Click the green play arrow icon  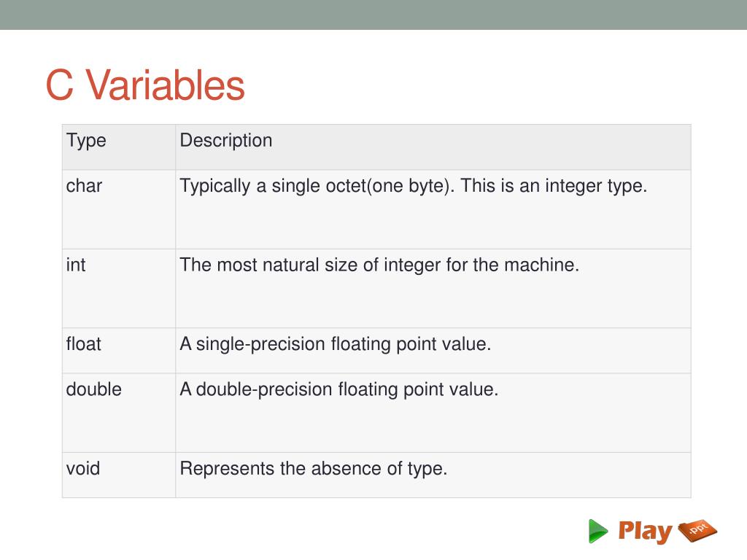598,531
